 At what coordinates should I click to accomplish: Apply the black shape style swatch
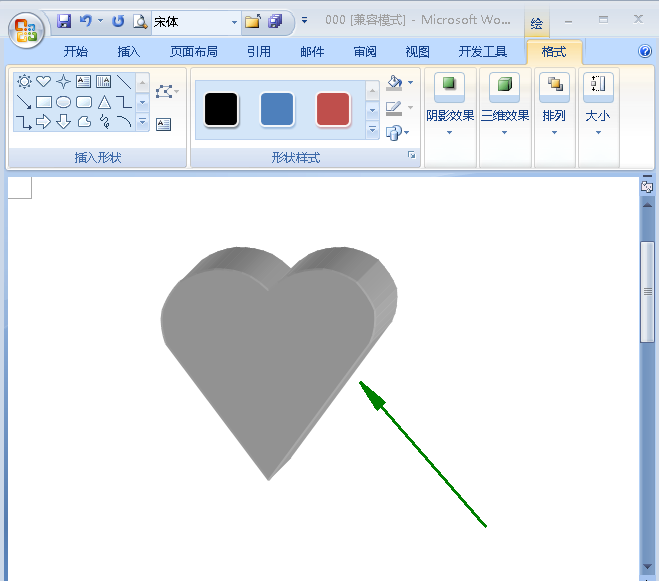point(221,109)
